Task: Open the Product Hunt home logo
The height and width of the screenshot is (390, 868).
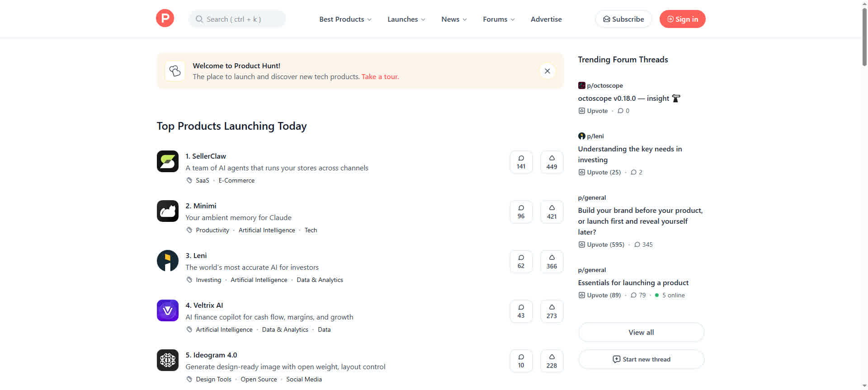Action: click(165, 19)
